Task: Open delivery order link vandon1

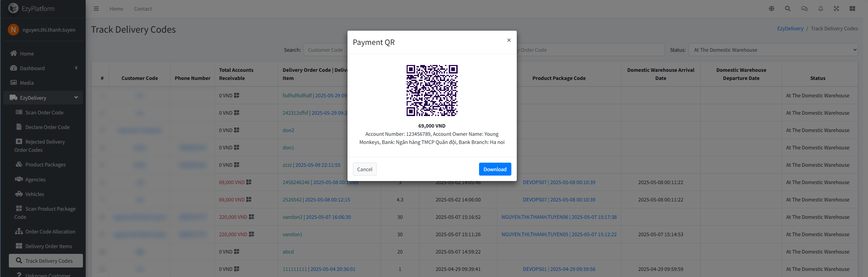Action: (292, 234)
